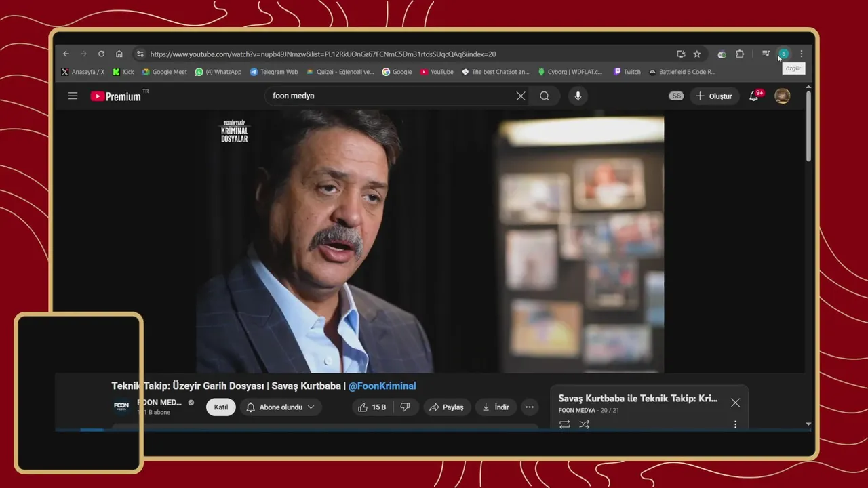Open the browser extensions puzzle icon
The width and height of the screenshot is (868, 488).
740,54
